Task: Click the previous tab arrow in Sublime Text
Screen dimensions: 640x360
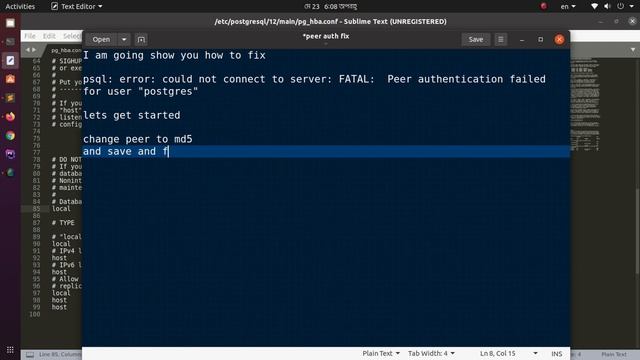Action: coord(27,50)
